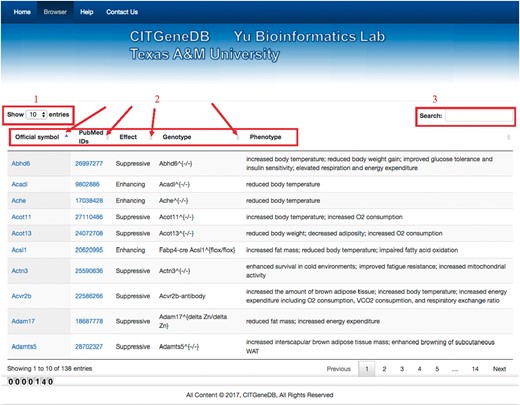Open PubMed ID 27110486 link
520x406 pixels.
(89, 217)
